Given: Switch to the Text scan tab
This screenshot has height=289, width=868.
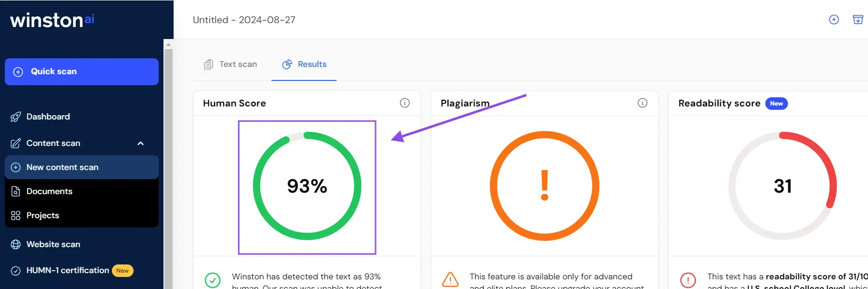Looking at the screenshot, I should coord(231,65).
